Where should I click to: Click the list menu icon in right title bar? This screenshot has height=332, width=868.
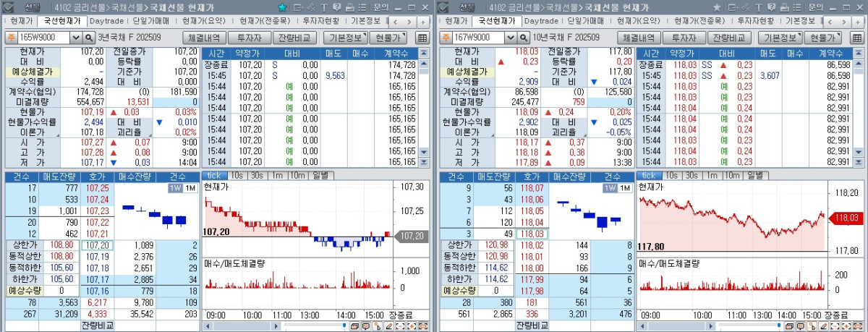coord(797,7)
